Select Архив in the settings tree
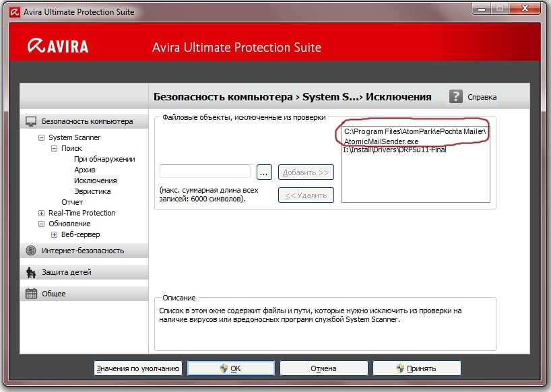The image size is (551, 392). 85,170
